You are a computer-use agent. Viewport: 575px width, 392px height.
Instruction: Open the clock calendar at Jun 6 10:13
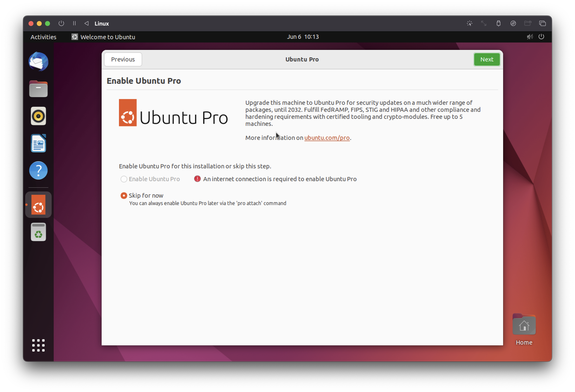click(x=303, y=37)
